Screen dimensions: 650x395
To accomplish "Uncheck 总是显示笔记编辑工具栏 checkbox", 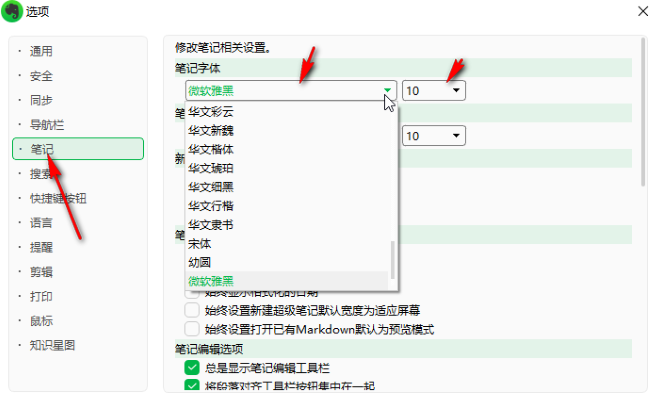I will tap(192, 368).
